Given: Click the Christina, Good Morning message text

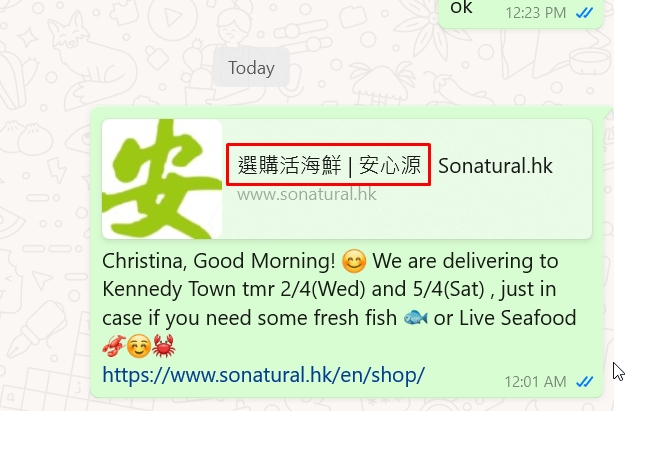Looking at the screenshot, I should 219,261.
